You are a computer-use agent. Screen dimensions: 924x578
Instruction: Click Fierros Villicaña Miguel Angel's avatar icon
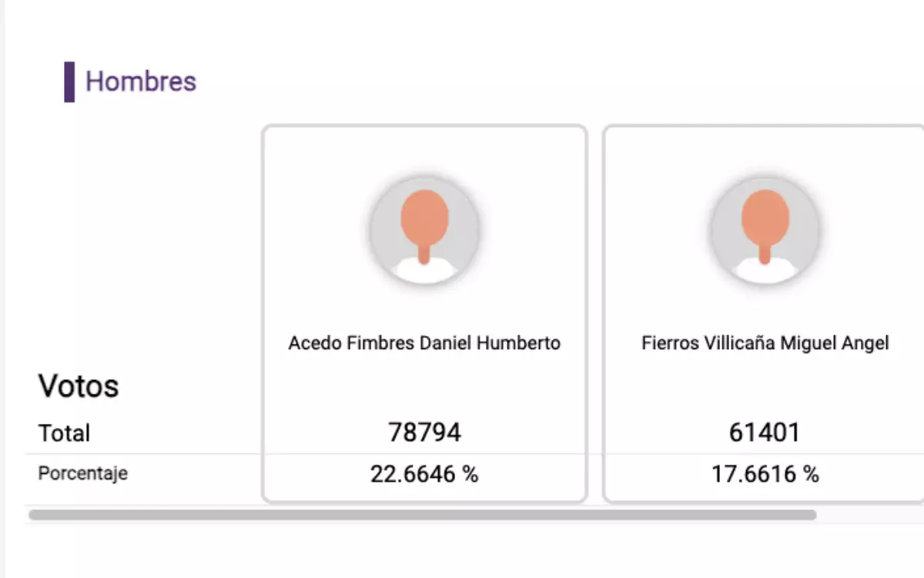(x=765, y=231)
